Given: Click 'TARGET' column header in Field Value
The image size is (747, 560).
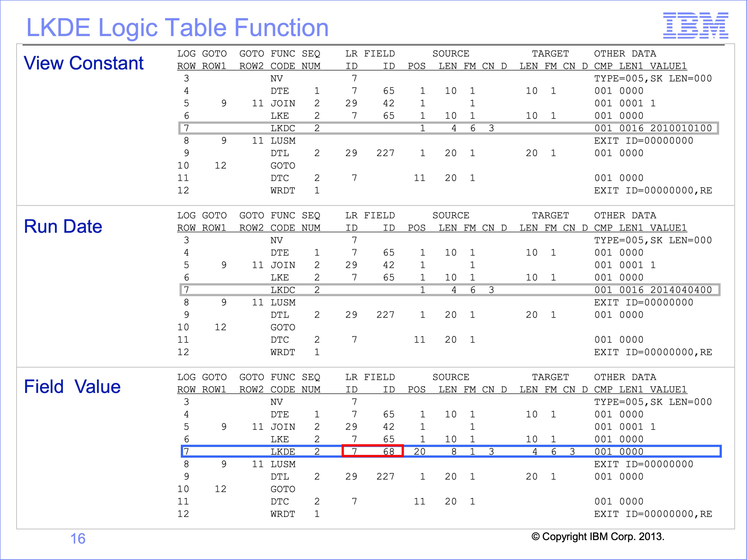Looking at the screenshot, I should coord(550,377).
